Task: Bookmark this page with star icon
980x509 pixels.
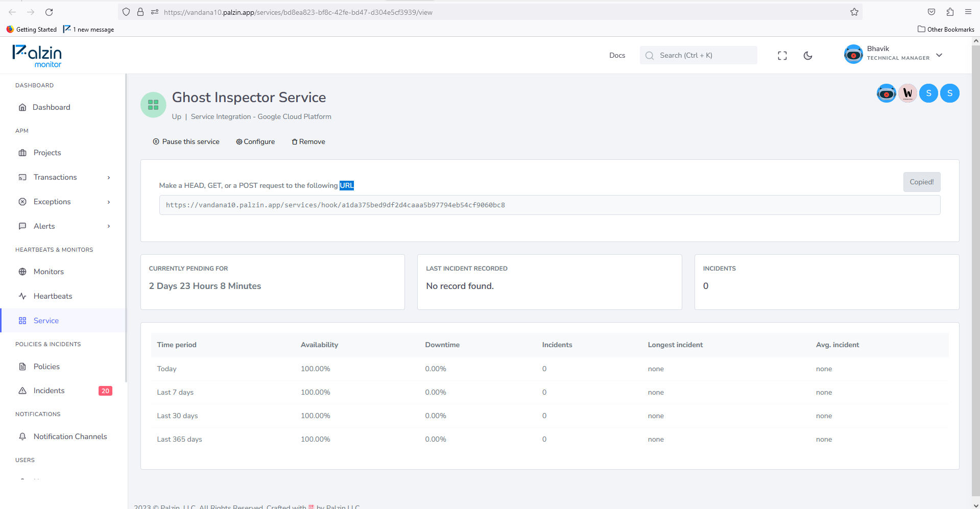Action: point(854,12)
